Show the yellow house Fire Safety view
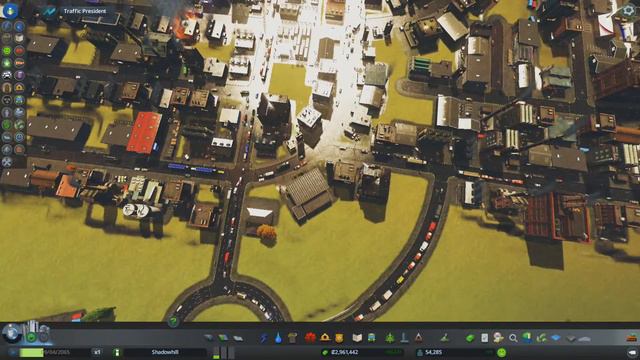The image size is (640, 360). [19, 87]
